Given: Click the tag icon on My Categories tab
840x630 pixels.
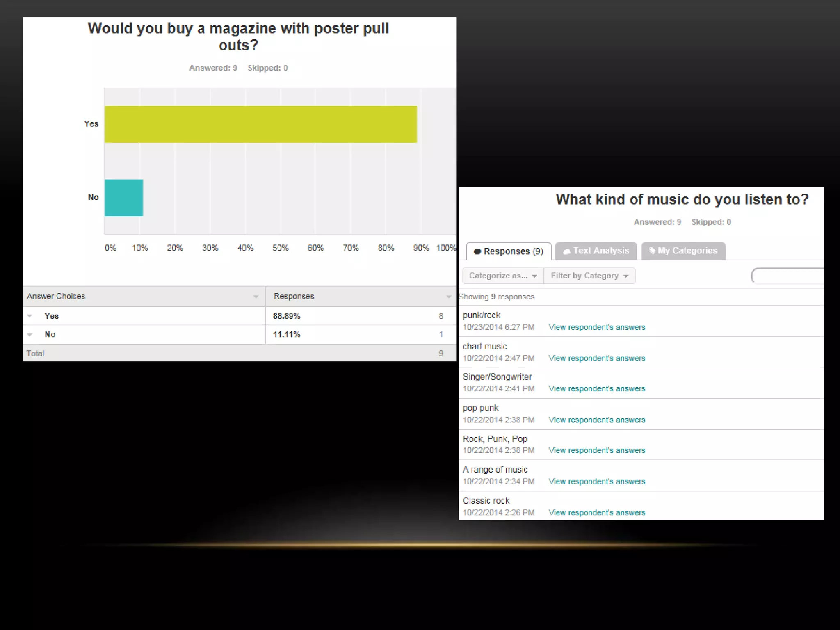Looking at the screenshot, I should pos(652,251).
